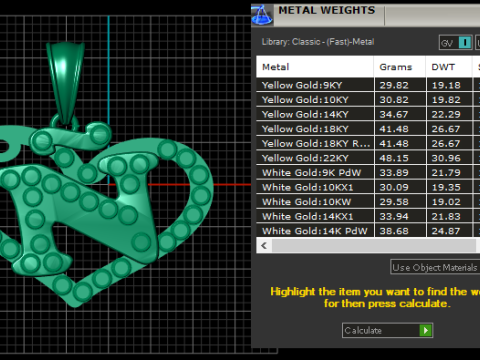Click the 34.67 grams cell
The height and width of the screenshot is (360, 480).
(x=400, y=114)
